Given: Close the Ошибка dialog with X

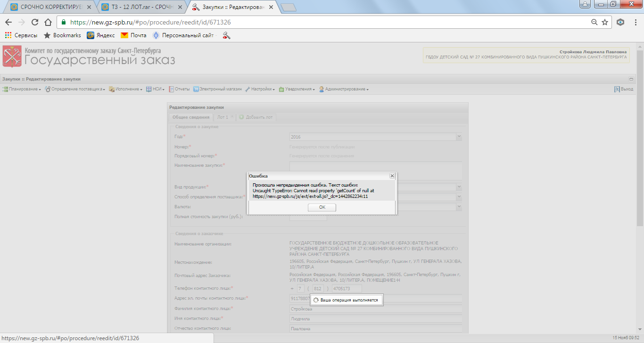Looking at the screenshot, I should 392,176.
